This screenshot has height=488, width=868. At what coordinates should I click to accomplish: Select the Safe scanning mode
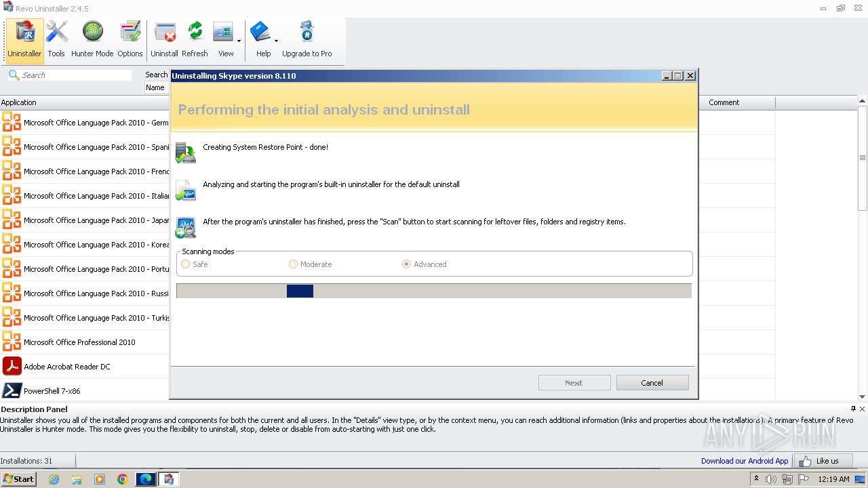[186, 264]
